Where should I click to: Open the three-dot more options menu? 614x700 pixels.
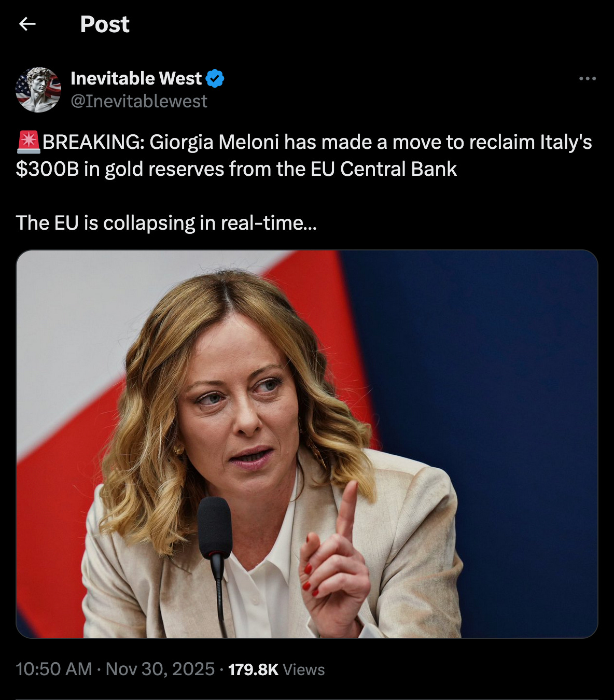click(588, 78)
